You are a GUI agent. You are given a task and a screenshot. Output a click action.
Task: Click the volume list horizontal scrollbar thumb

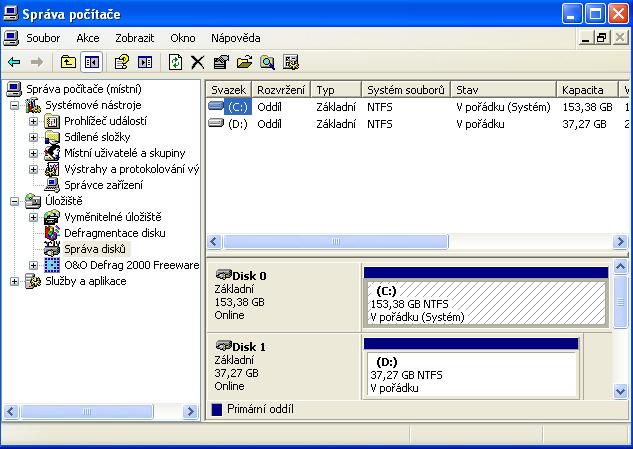coord(335,241)
